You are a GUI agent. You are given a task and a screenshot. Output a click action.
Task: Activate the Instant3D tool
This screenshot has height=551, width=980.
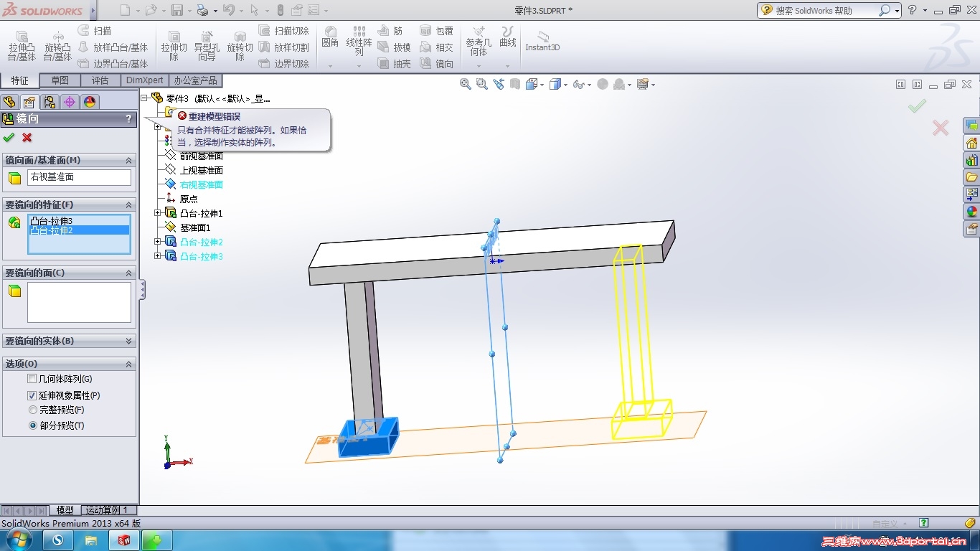coord(542,42)
